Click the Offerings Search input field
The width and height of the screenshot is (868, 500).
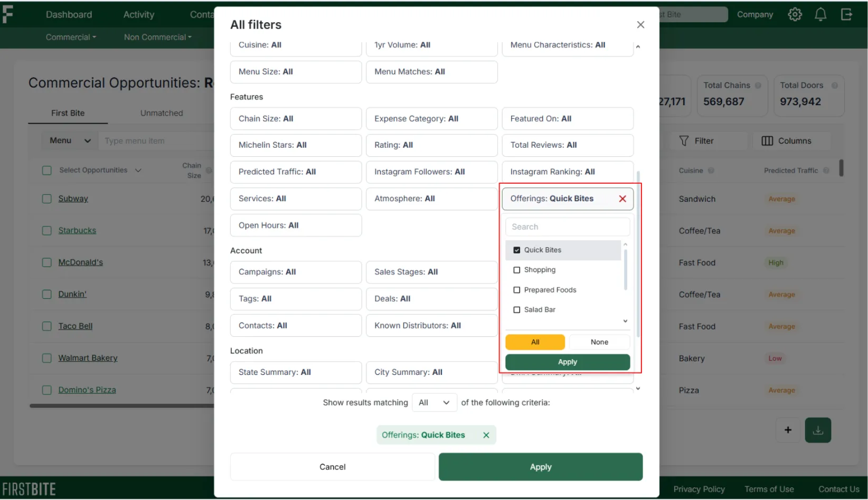(568, 227)
